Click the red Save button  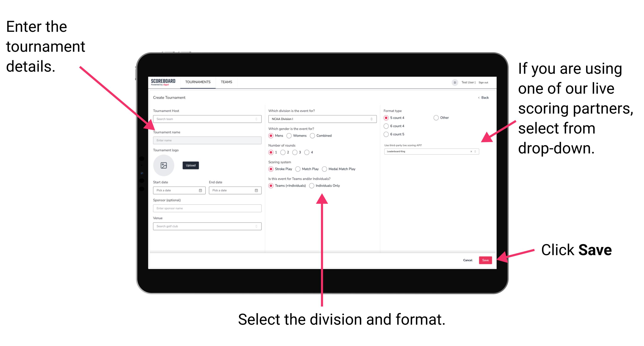coord(486,260)
